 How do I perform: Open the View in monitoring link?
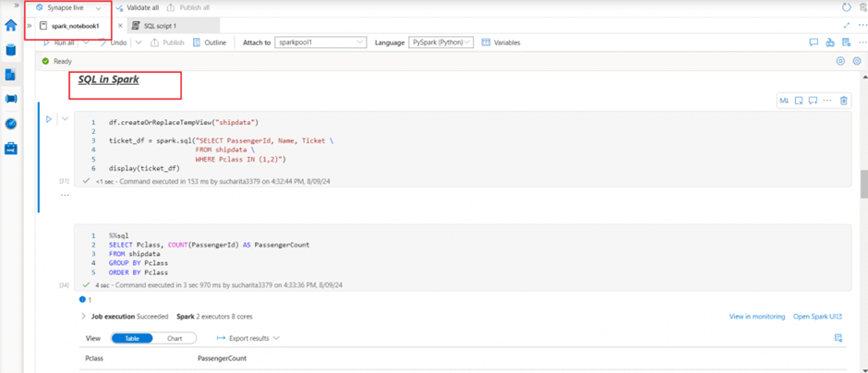tap(756, 317)
